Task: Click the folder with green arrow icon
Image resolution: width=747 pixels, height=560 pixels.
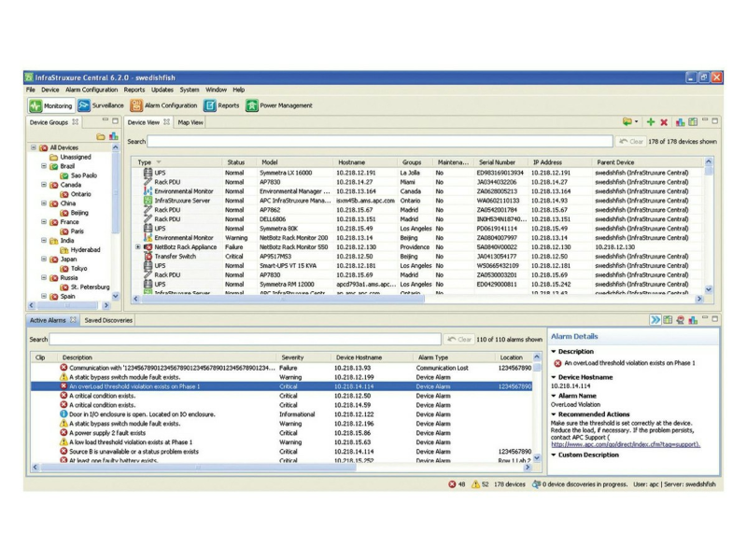Action: (627, 122)
